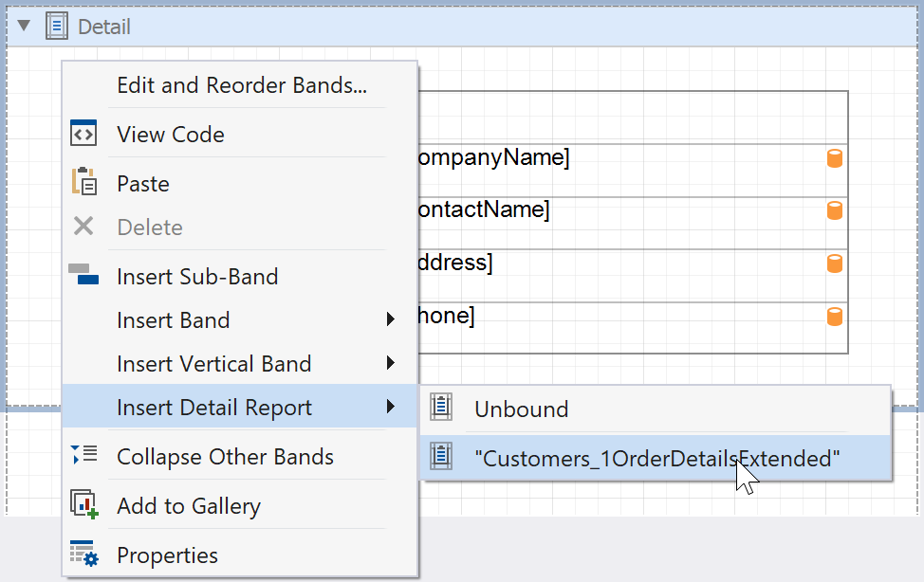Click the data binding icon beside [CompanyName]
924x582 pixels.
tap(832, 157)
